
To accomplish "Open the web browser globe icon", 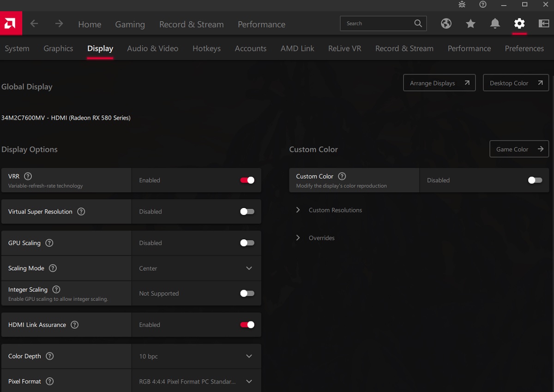I will click(446, 24).
